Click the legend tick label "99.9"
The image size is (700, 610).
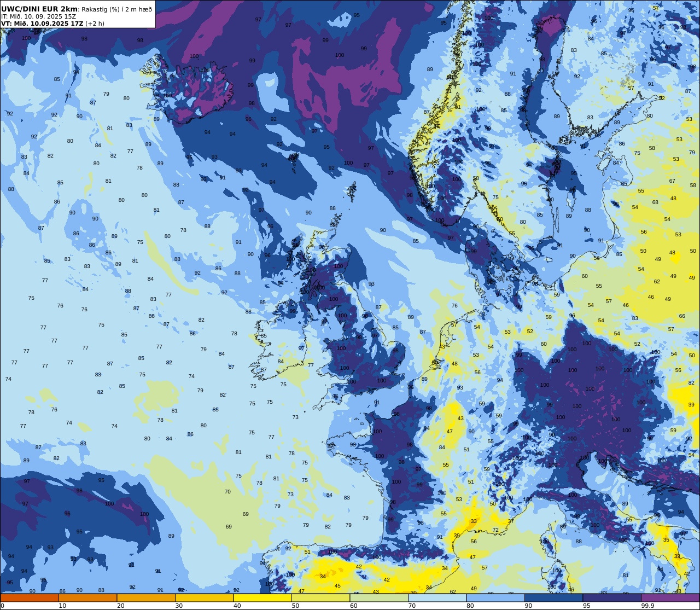648,606
